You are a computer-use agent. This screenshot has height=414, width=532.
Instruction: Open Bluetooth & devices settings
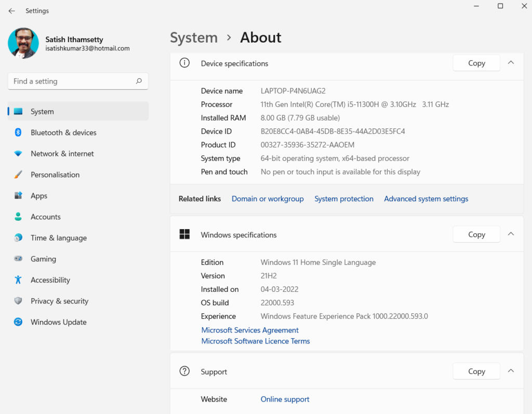78,132
